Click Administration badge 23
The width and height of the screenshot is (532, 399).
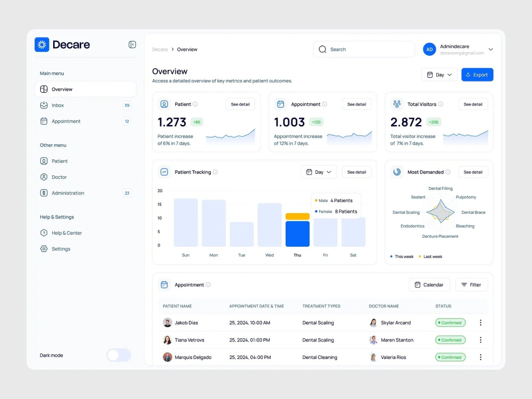(x=127, y=193)
